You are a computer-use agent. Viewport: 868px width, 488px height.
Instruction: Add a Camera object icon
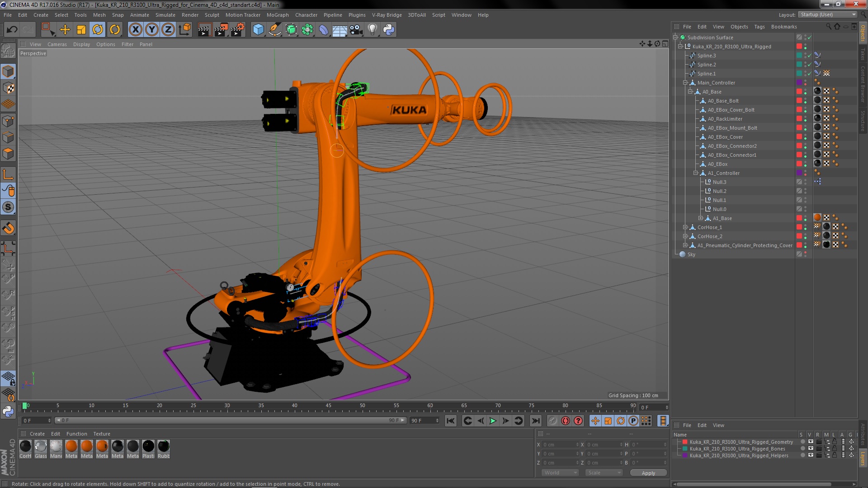356,30
